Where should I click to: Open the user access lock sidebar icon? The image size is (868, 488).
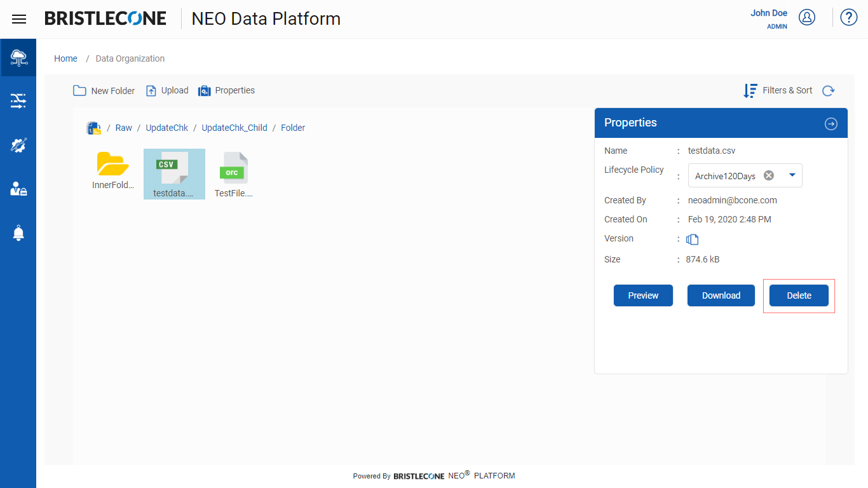[18, 189]
